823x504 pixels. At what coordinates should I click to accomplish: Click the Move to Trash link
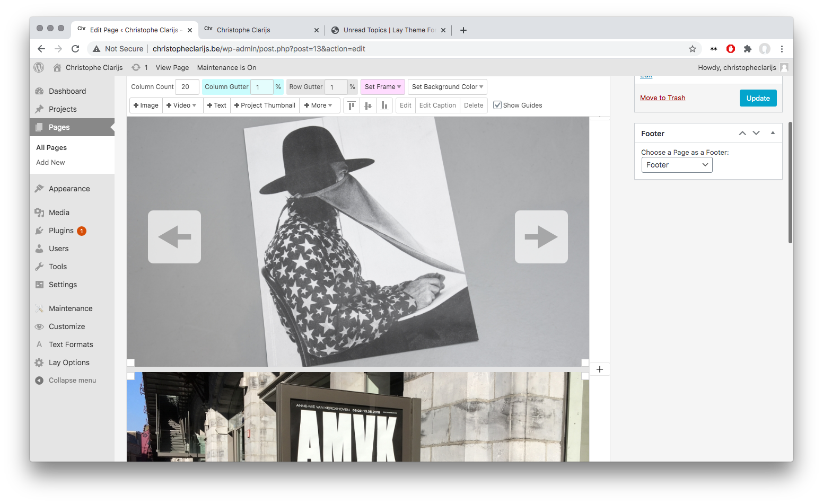662,98
